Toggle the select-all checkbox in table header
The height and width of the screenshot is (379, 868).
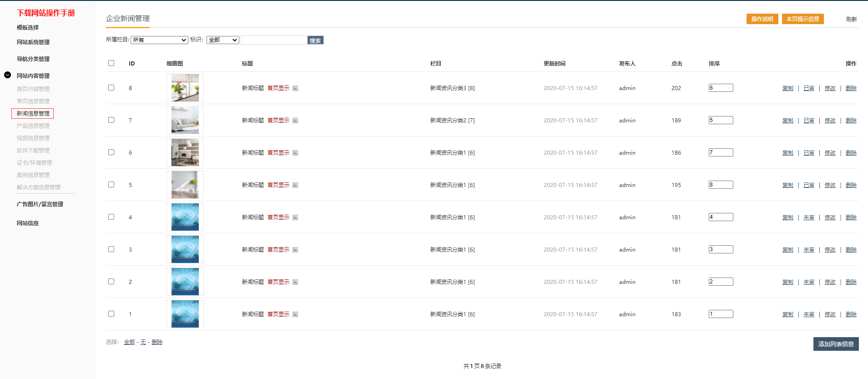tap(111, 63)
